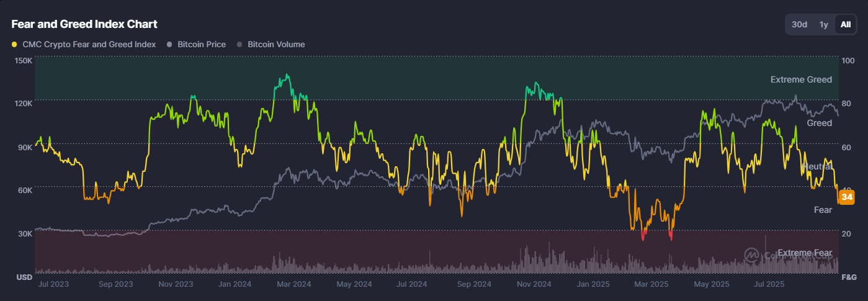Click the Mar 2025 date axis label
The height and width of the screenshot is (301, 868).
(651, 284)
